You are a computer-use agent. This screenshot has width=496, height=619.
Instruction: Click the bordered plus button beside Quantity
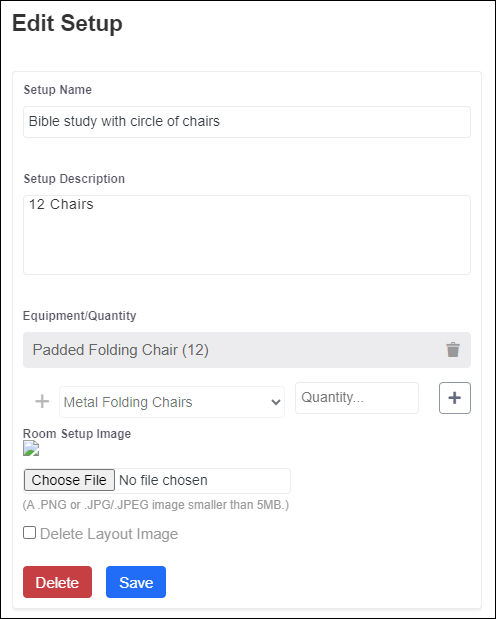tap(455, 398)
